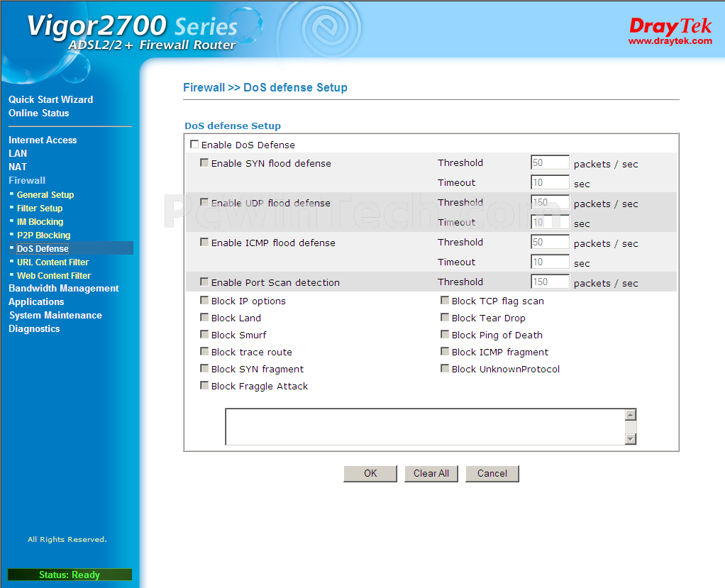The height and width of the screenshot is (588, 725).
Task: Click the Firewall >> DoS defense Setup heading
Action: click(265, 87)
